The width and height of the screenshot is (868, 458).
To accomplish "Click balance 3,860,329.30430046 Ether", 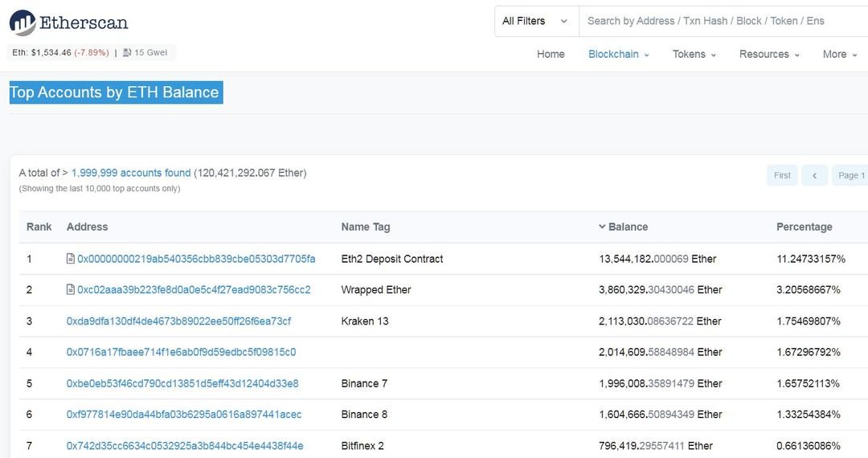I will tap(661, 290).
